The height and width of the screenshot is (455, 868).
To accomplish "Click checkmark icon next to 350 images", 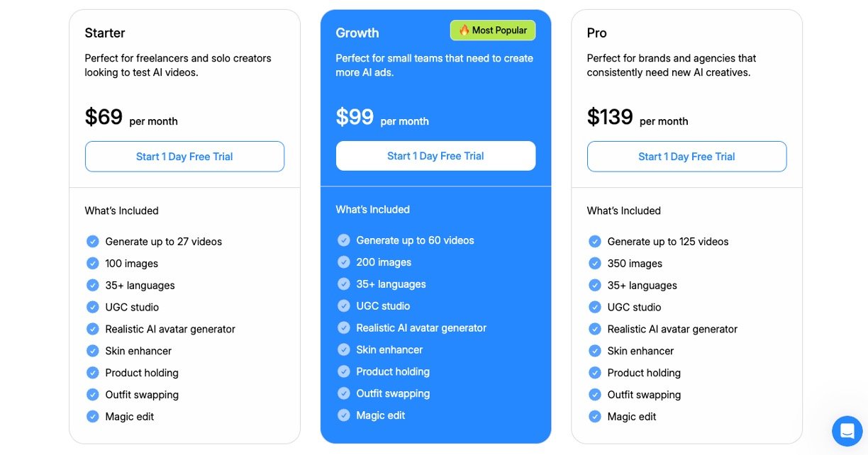I will click(595, 264).
